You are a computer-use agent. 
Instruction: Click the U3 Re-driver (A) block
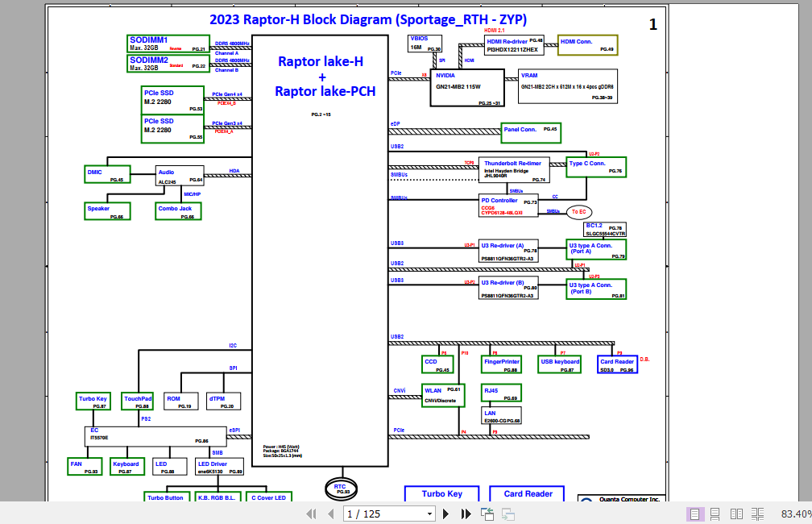508,252
